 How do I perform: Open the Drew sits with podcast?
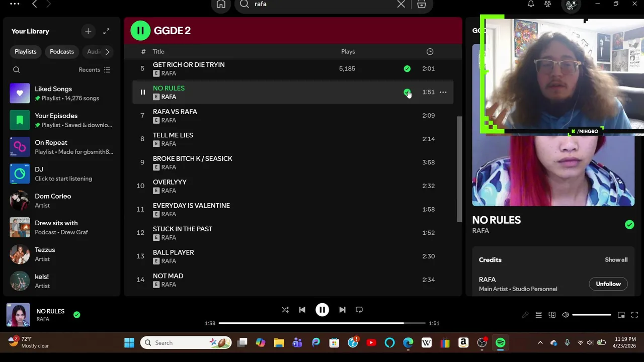click(62, 227)
